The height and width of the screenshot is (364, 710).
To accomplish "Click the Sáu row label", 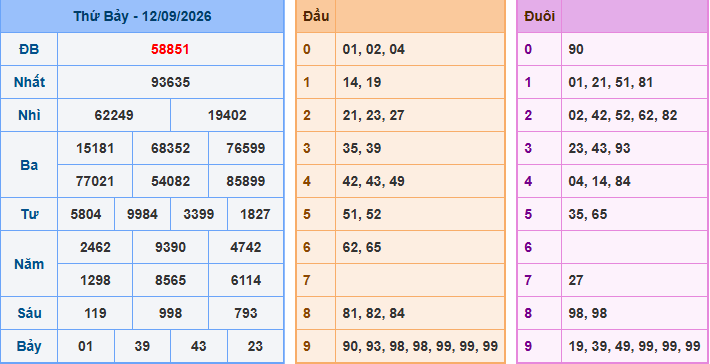I will [x=29, y=313].
